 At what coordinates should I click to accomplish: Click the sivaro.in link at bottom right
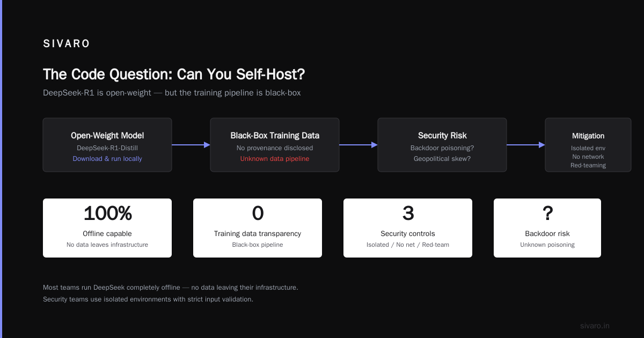pos(595,326)
